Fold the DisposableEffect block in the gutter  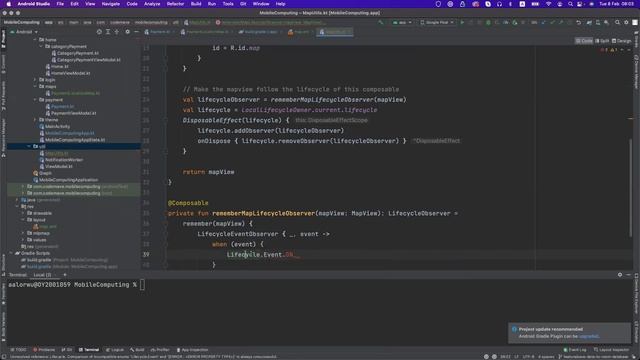tap(166, 120)
